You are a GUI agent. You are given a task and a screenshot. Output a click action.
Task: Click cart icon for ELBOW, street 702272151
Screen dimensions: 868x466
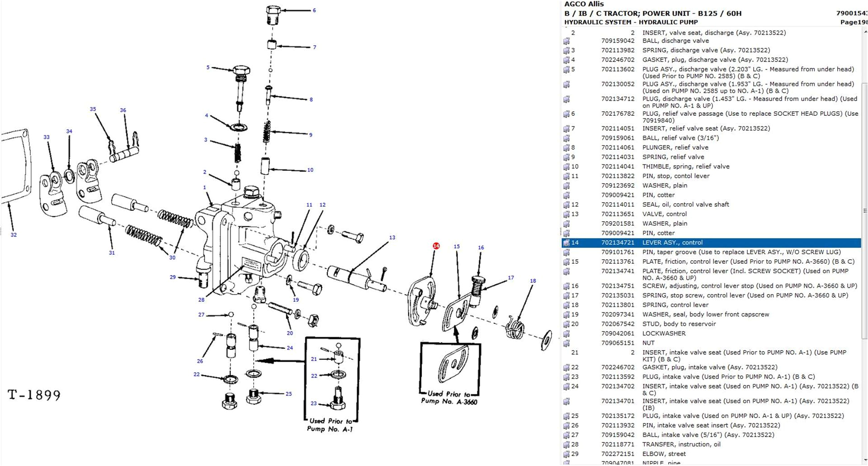click(566, 454)
